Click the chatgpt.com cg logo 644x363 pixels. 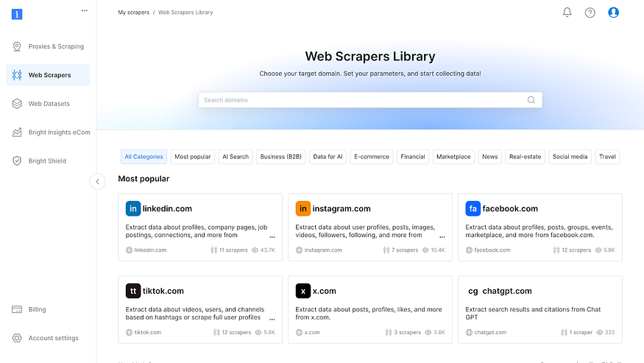pos(473,291)
